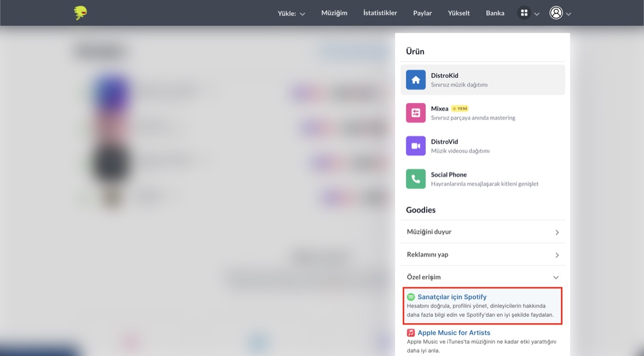Click Spotify description starting 'Hesabını doğrula'
Viewport: 644px width, 356px height.
(480, 310)
